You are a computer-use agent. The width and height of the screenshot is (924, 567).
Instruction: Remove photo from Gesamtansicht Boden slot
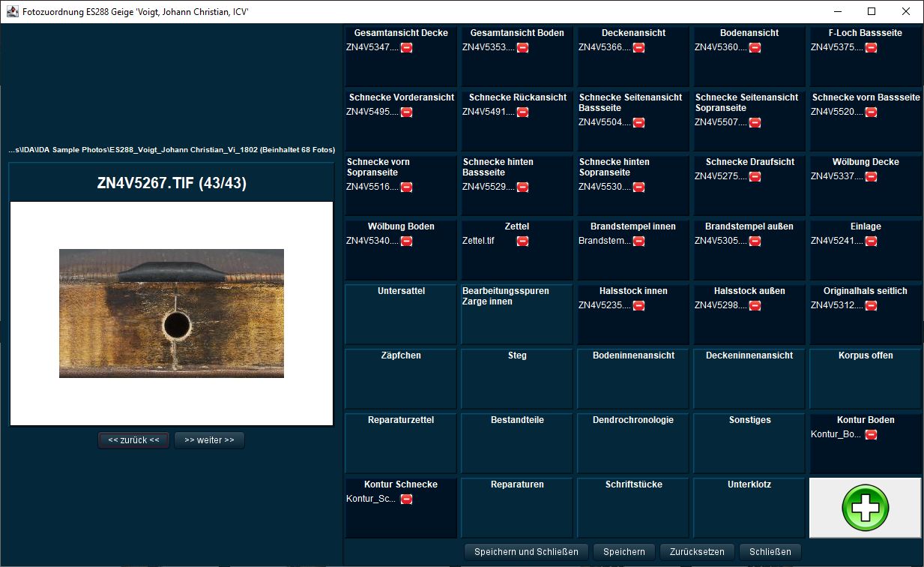522,48
